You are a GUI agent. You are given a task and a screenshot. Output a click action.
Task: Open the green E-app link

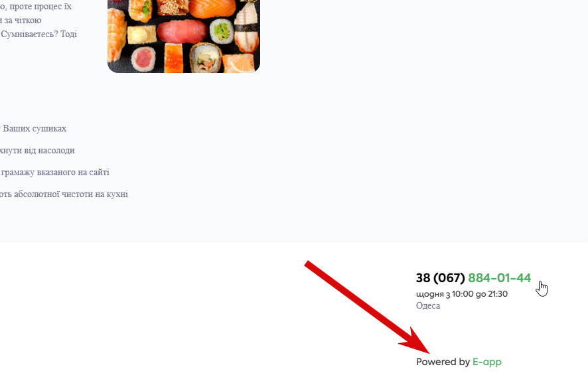pos(486,362)
